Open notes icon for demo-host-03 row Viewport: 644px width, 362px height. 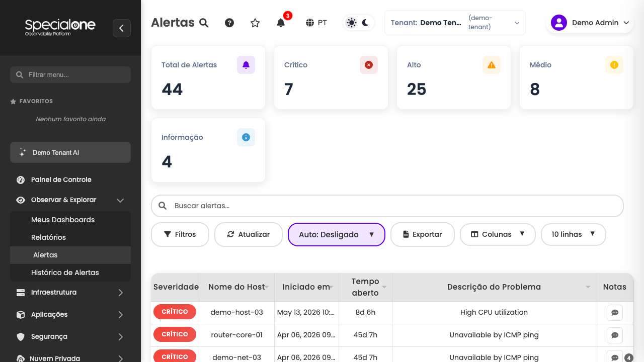615,312
